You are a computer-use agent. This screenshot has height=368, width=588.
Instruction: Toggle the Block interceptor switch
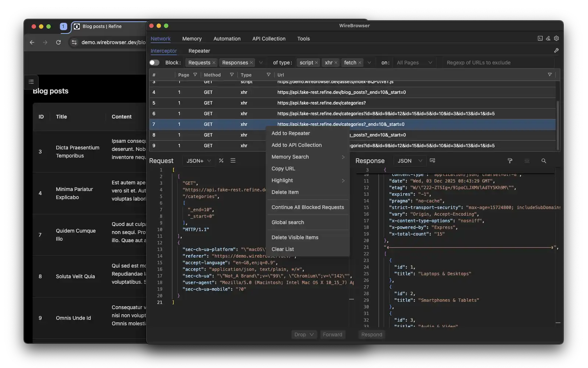(x=154, y=63)
